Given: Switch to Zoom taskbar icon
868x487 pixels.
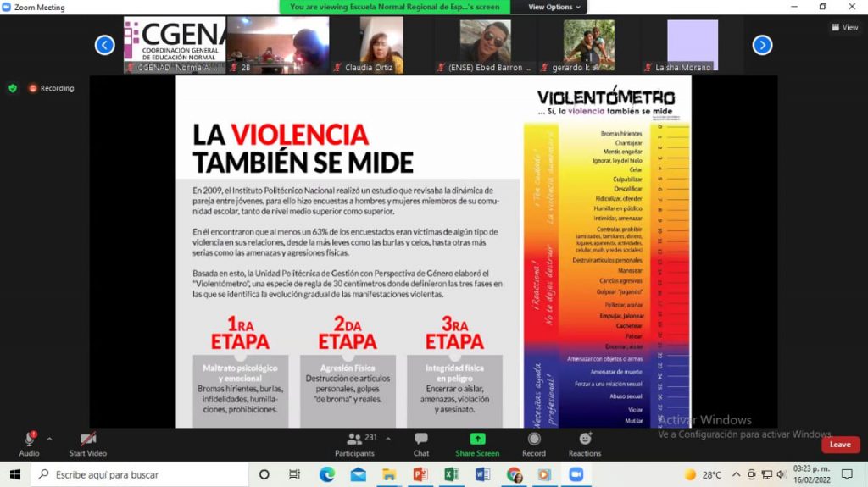Looking at the screenshot, I should click(576, 474).
